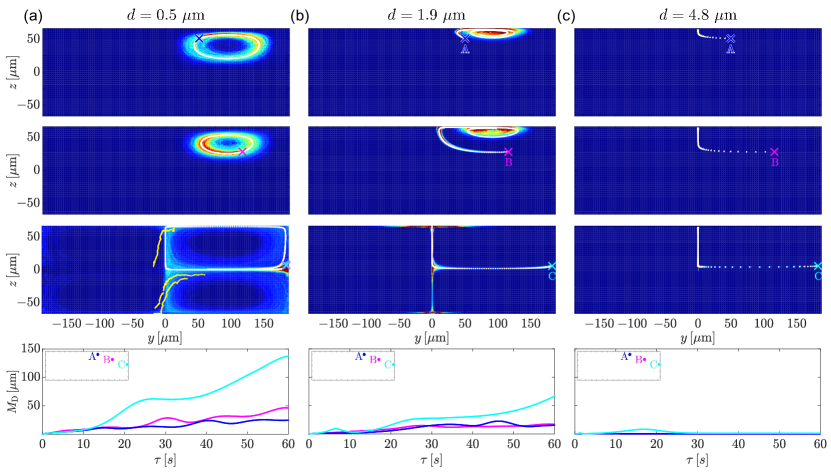Click white dotted trajectory in panel (c) bottom heatmap
Viewport: 831px width, 472px height.
(x=758, y=266)
